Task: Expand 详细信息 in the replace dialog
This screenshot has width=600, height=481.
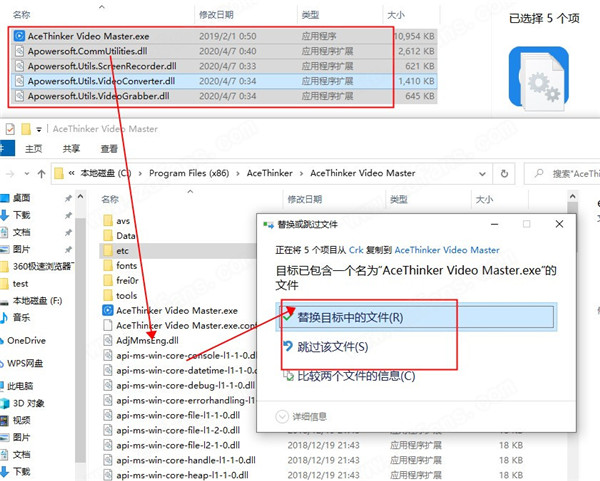Action: click(x=302, y=416)
